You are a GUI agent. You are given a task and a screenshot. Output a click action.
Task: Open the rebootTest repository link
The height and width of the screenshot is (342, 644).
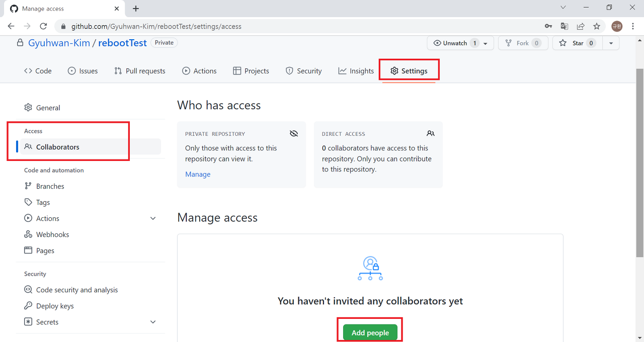tap(122, 43)
